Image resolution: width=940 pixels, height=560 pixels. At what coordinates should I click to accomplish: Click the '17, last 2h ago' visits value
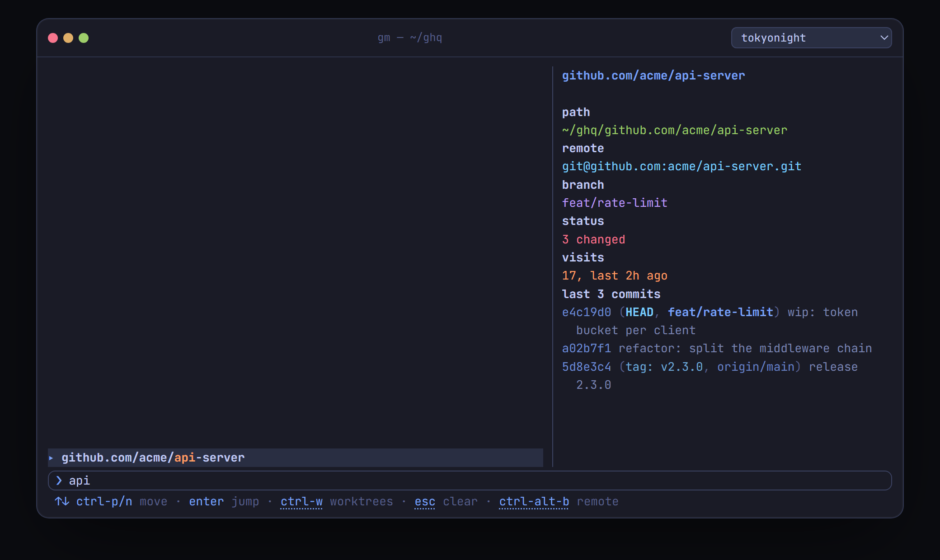(615, 275)
